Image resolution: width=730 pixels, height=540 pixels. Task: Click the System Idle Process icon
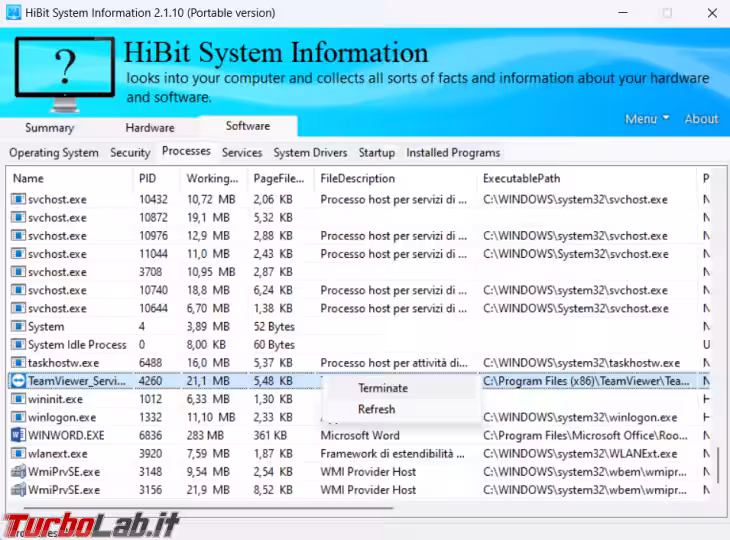(x=17, y=345)
